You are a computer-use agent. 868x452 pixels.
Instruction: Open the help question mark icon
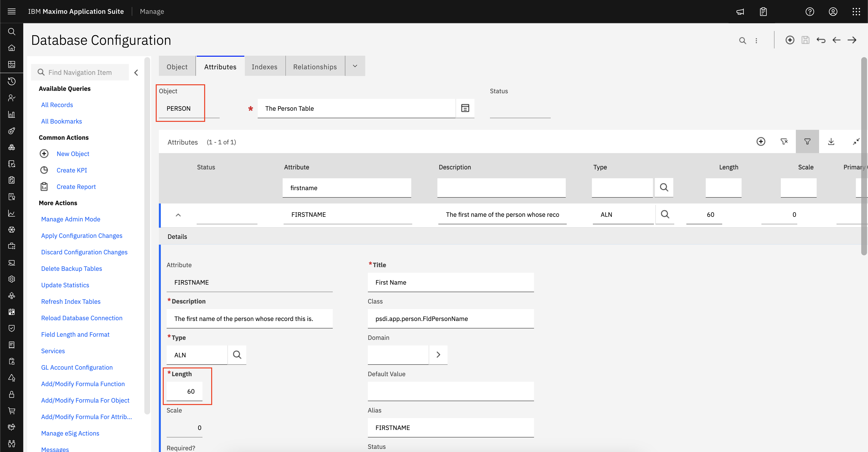(810, 12)
